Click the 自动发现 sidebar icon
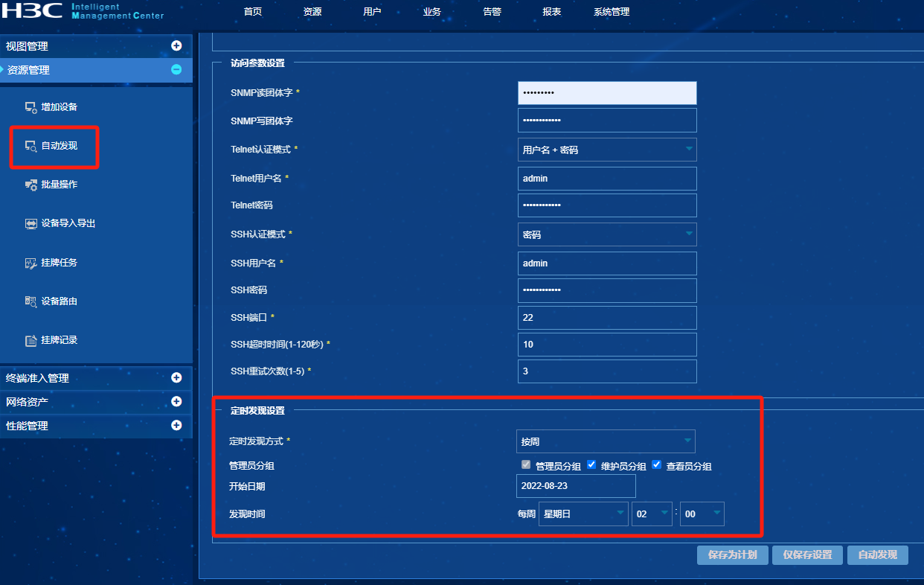The width and height of the screenshot is (924, 585). coord(31,146)
